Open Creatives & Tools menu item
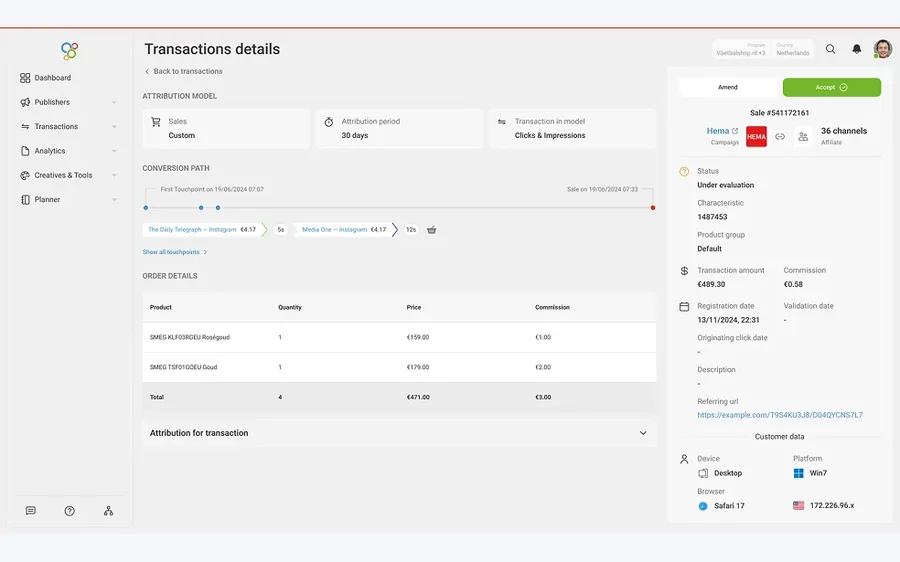The image size is (900, 562). coord(63,175)
